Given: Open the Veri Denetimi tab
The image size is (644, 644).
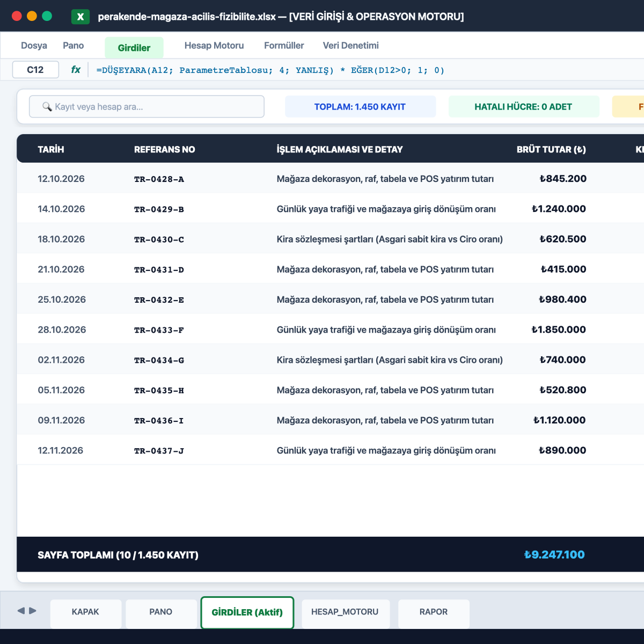Looking at the screenshot, I should click(x=351, y=46).
